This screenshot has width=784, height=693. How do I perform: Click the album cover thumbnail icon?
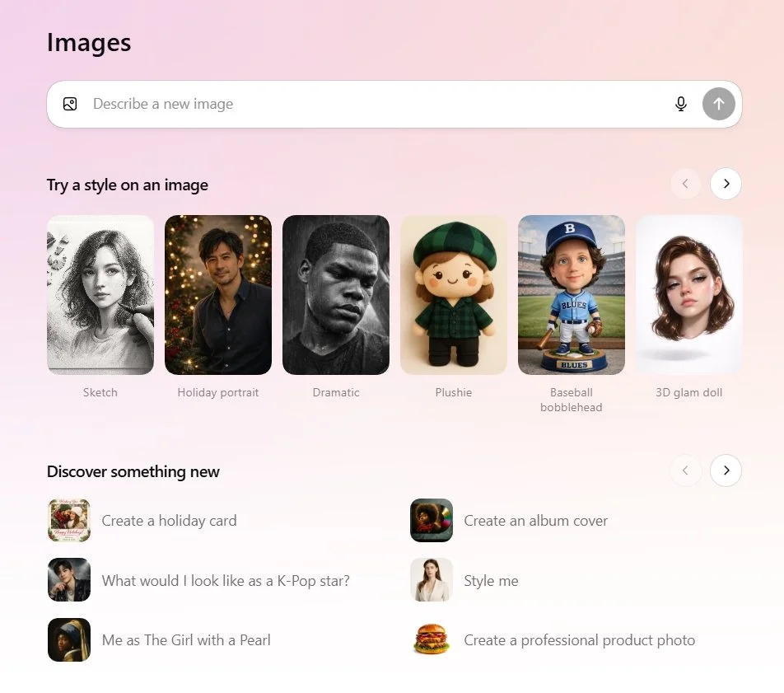[x=432, y=520]
